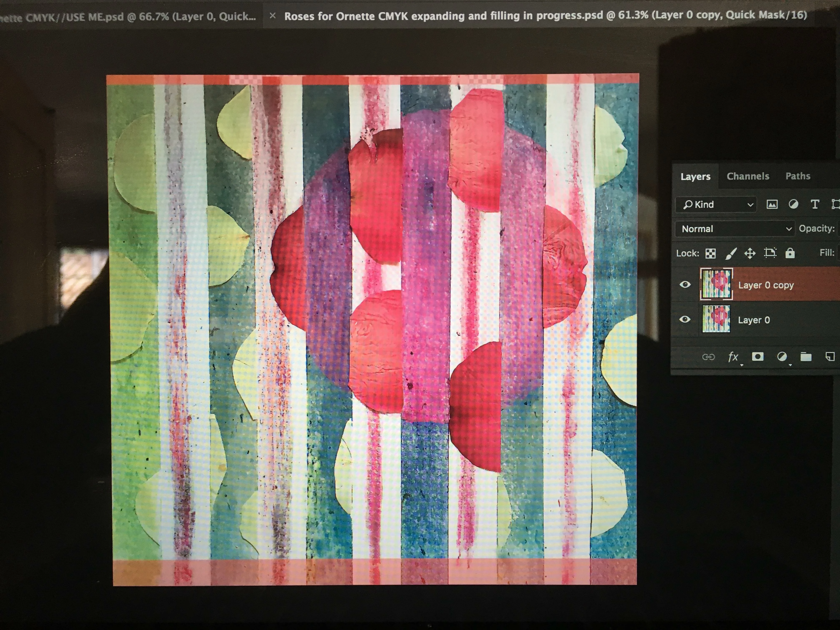Toggle lock transparent pixels
The image size is (840, 630).
(x=710, y=253)
